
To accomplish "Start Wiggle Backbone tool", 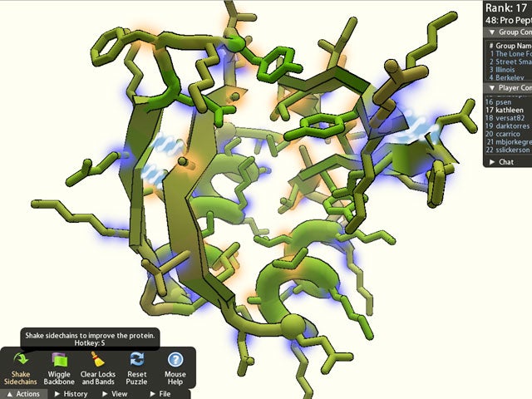I will pos(59,369).
